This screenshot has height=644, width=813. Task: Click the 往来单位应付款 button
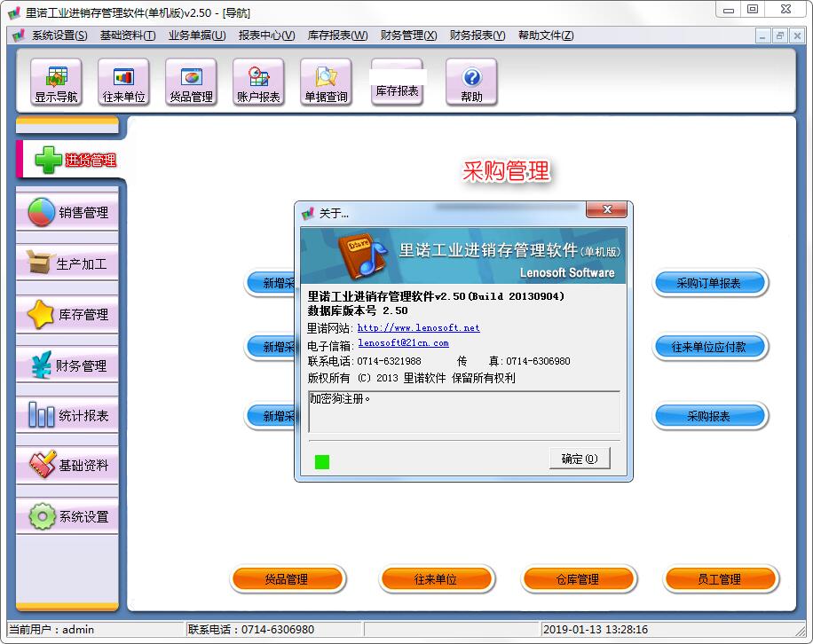(709, 347)
